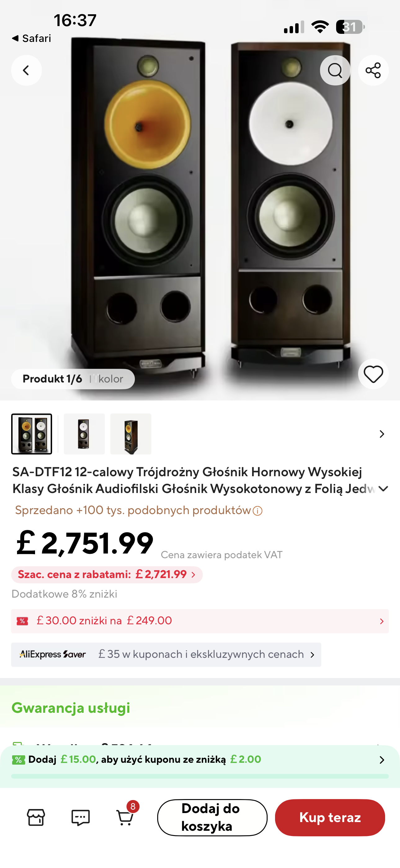Select the second single speaker thumbnail

[x=84, y=434]
